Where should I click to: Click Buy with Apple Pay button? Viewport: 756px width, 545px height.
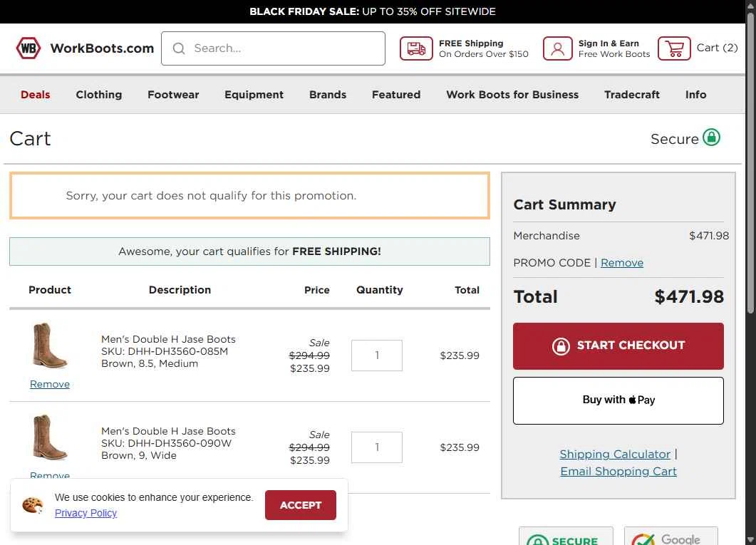point(618,400)
